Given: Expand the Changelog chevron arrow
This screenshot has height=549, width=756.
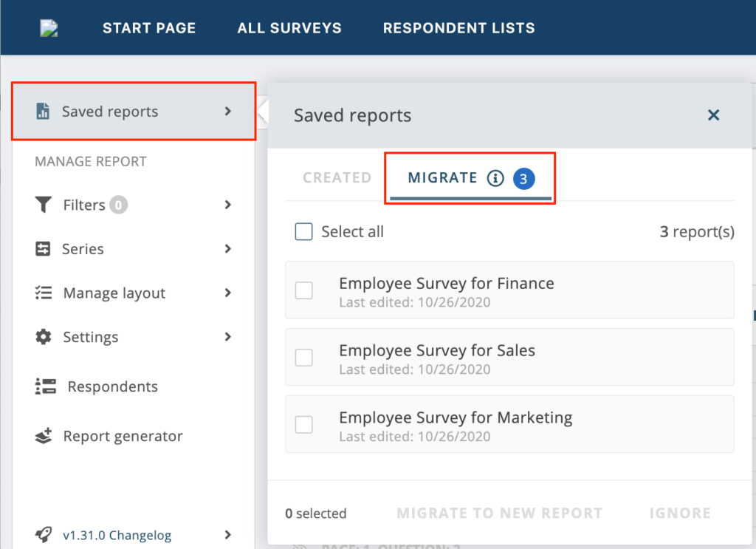Looking at the screenshot, I should [228, 534].
